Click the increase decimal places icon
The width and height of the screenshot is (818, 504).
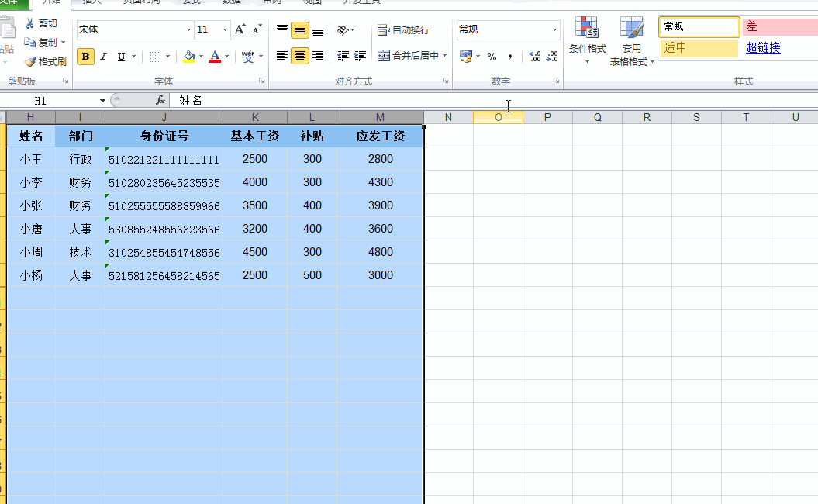535,57
